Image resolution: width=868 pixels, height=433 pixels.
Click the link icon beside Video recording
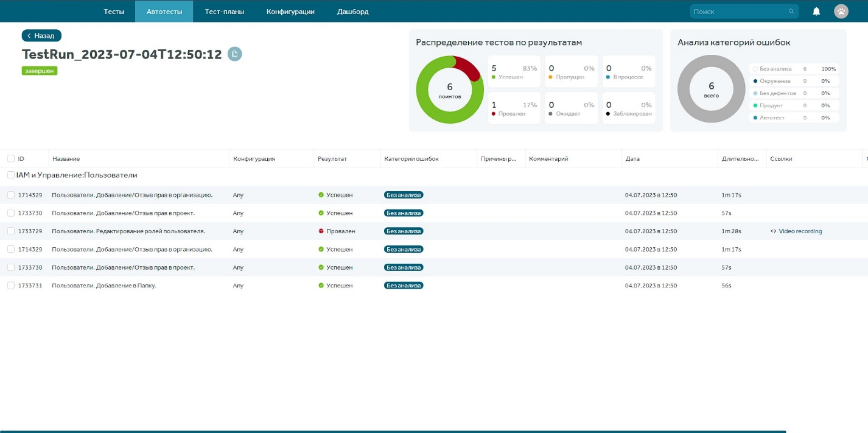point(773,231)
